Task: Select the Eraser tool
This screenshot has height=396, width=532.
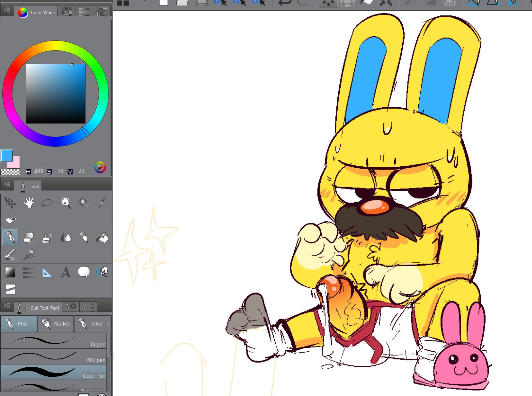Action: pos(29,237)
